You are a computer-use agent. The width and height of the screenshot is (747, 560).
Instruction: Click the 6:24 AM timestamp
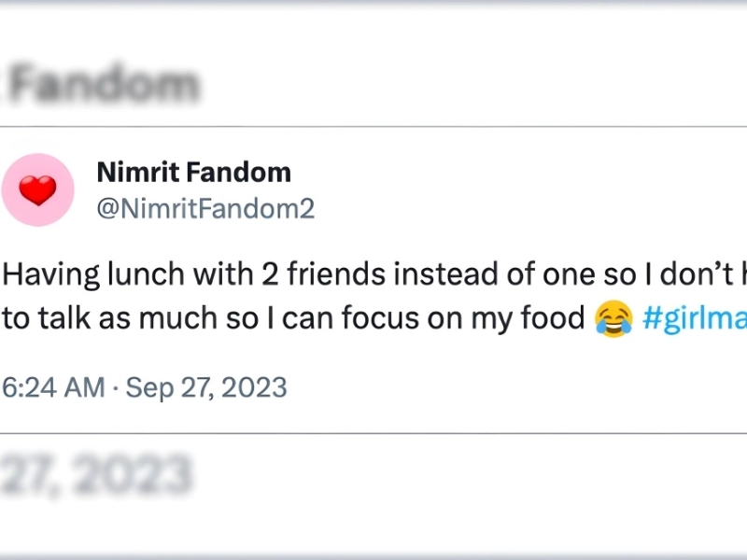click(x=52, y=386)
